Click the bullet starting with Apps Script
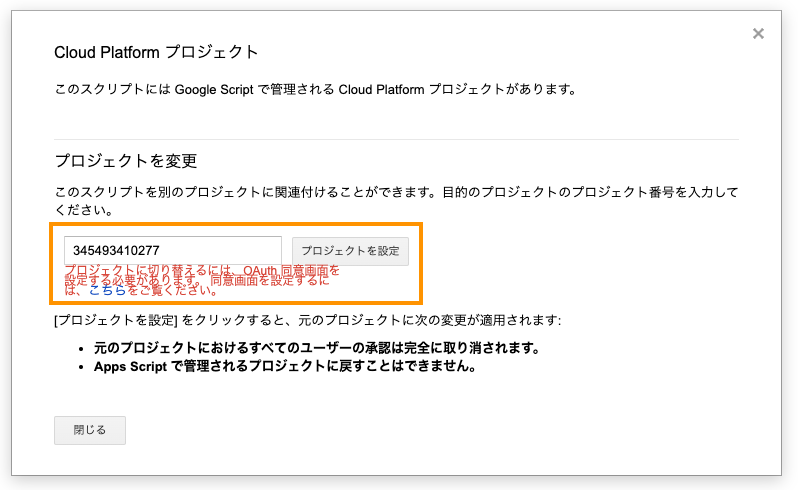798x490 pixels. (285, 366)
